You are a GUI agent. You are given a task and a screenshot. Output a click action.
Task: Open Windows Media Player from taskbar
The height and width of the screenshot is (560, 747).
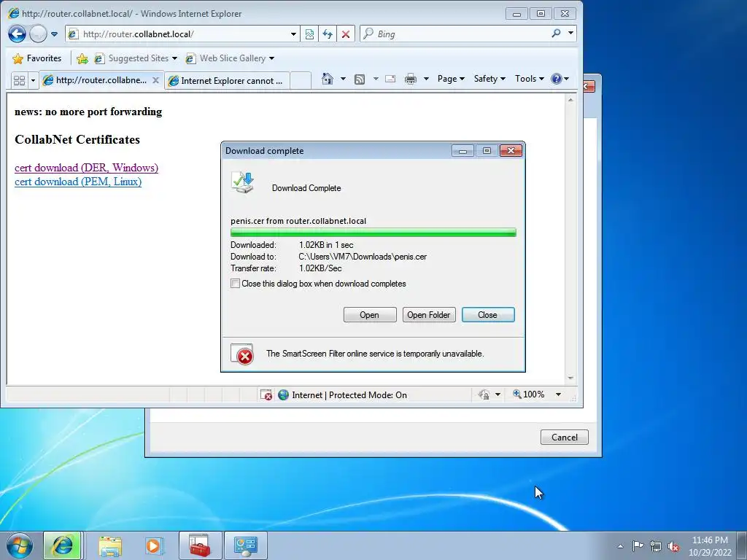point(153,545)
